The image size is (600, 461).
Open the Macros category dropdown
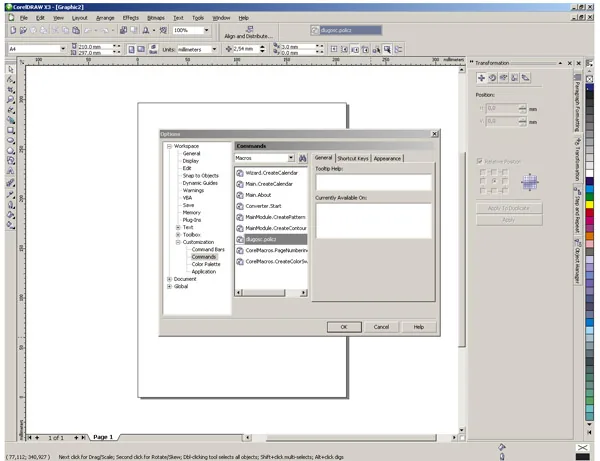(x=291, y=158)
